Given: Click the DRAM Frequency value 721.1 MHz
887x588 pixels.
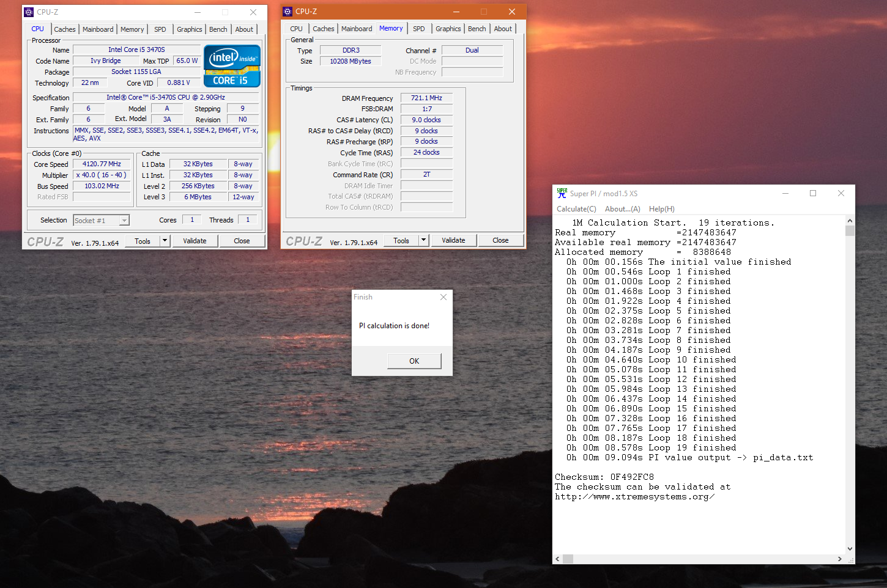Looking at the screenshot, I should (x=426, y=98).
